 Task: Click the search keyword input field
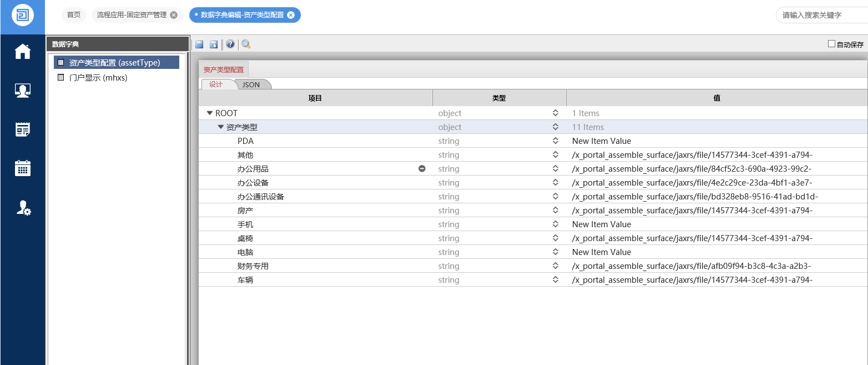(x=821, y=15)
